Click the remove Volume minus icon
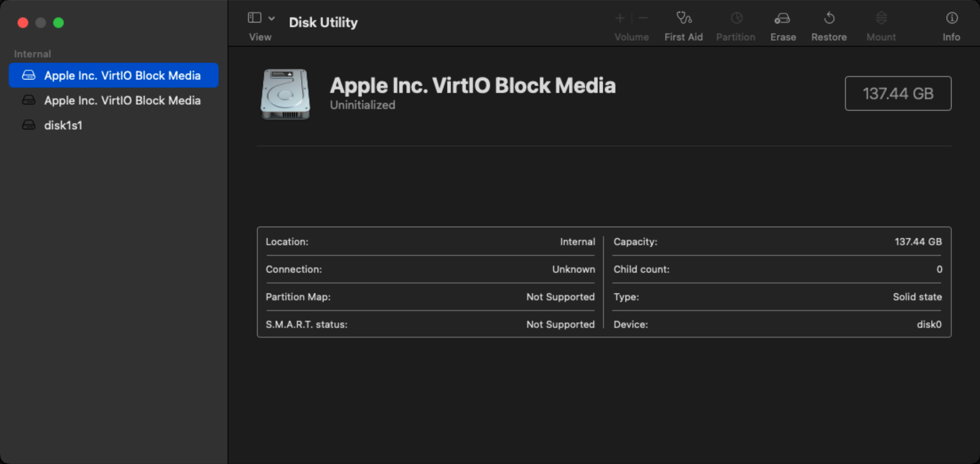This screenshot has height=464, width=980. tap(643, 18)
